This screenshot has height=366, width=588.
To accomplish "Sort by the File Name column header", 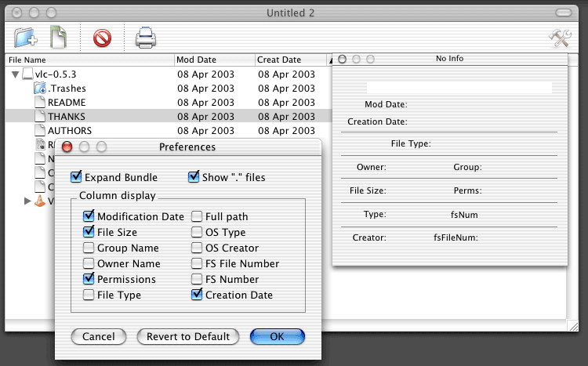I will (89, 60).
